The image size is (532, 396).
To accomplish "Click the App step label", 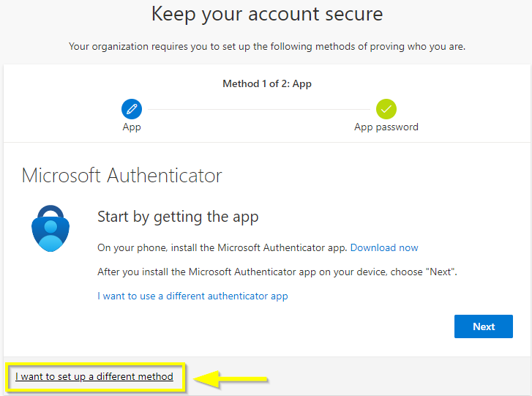I will click(x=132, y=127).
